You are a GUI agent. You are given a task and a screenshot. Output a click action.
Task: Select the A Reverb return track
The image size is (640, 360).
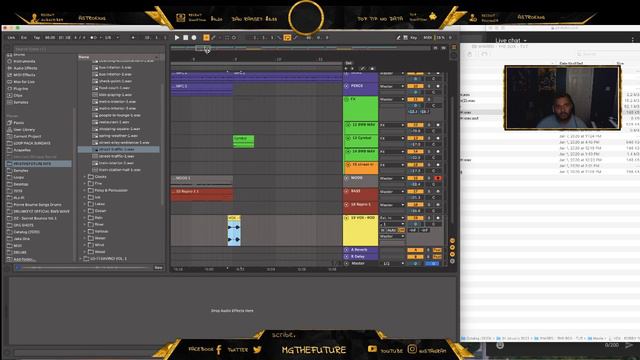click(360, 250)
